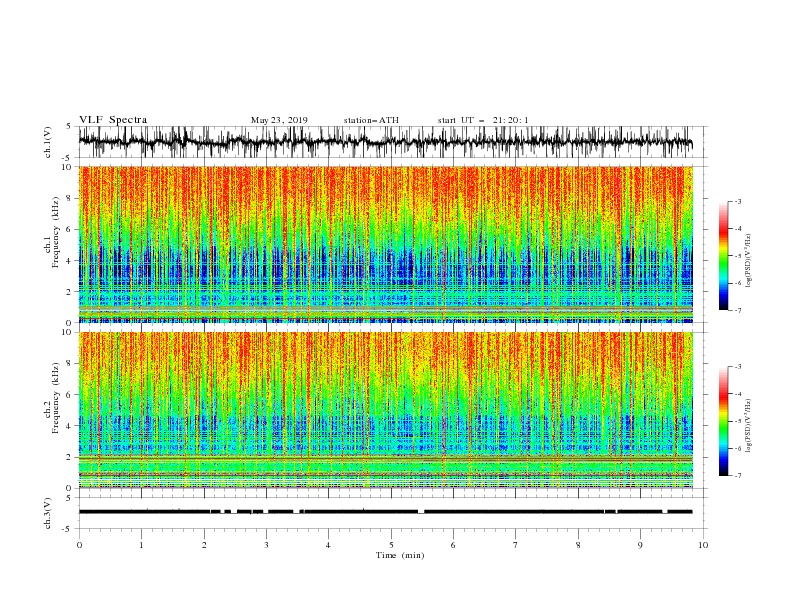The height and width of the screenshot is (612, 792).
Task: Click the ch.2 spectrogram panel
Action: pos(386,410)
